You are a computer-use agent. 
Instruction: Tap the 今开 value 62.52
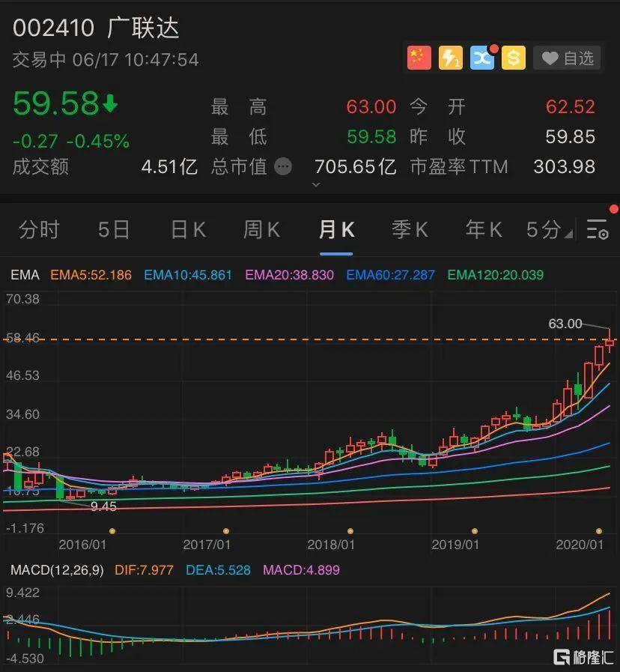(571, 106)
